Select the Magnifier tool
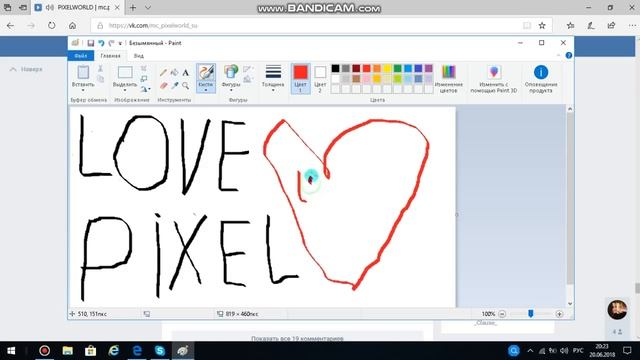 pyautogui.click(x=185, y=85)
